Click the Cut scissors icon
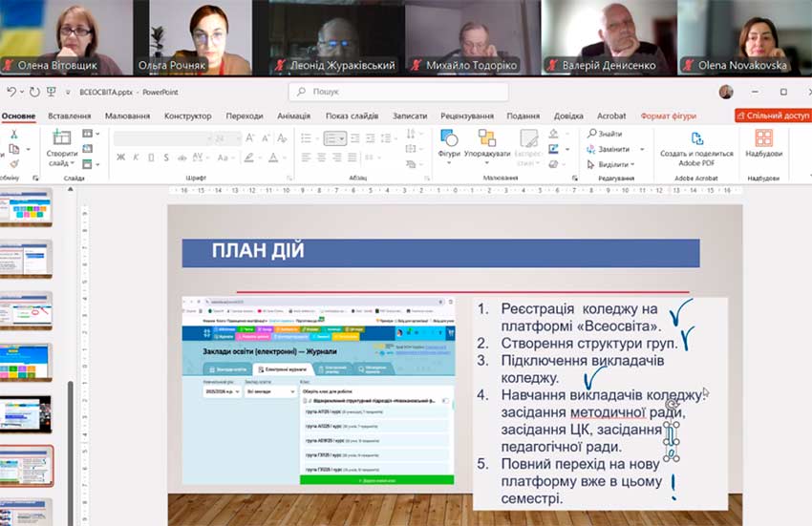The width and height of the screenshot is (812, 526). [13, 135]
